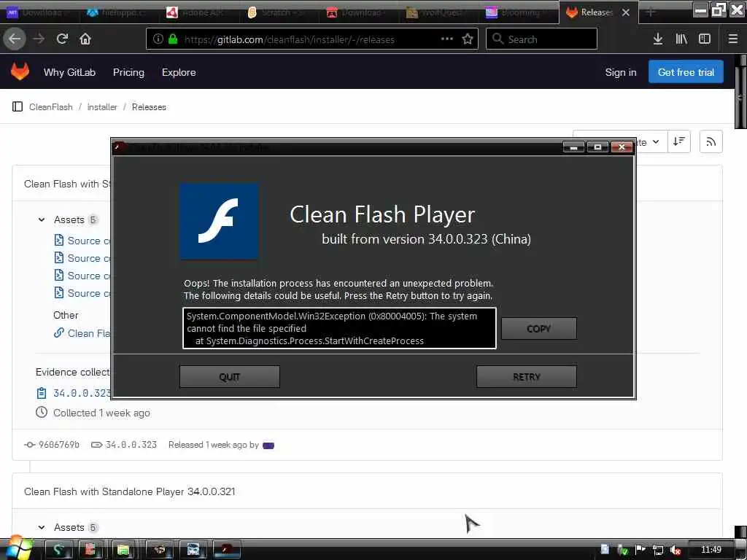
Task: Open the release author avatar
Action: tap(268, 446)
